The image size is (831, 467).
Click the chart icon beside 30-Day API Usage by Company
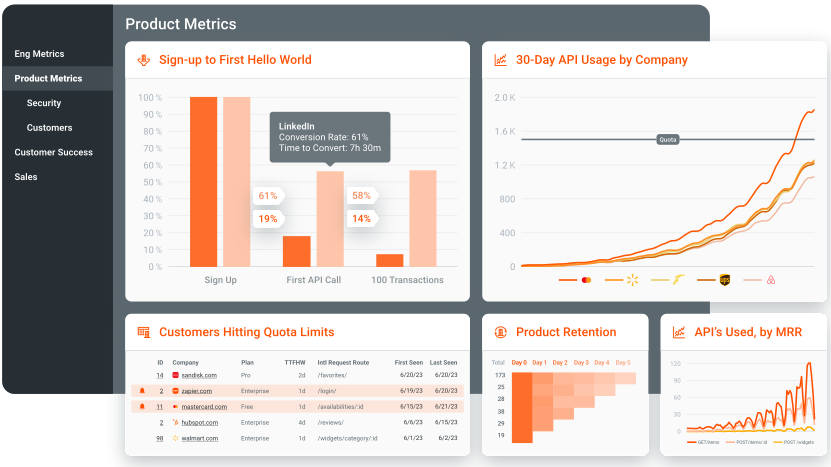click(500, 60)
